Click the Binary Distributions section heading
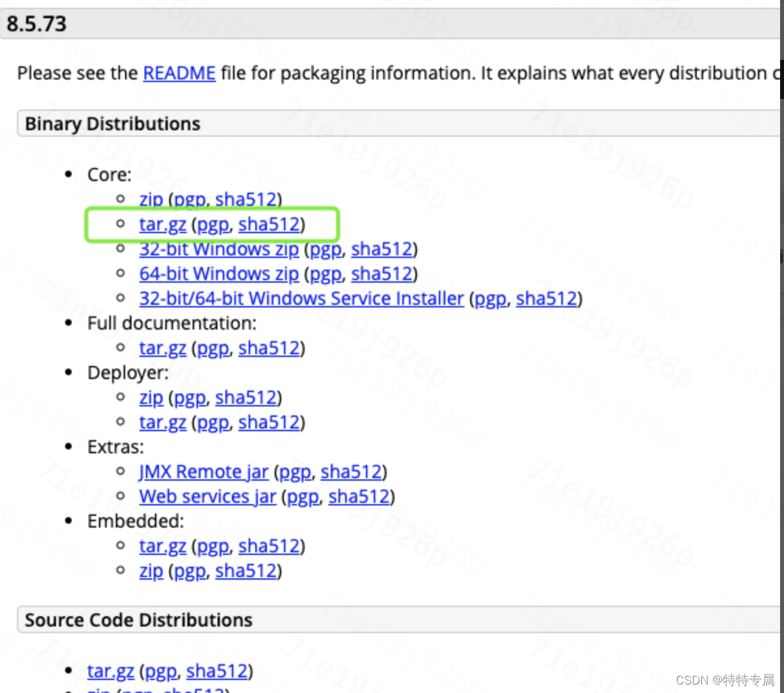Screen dimensions: 784x693 113,124
